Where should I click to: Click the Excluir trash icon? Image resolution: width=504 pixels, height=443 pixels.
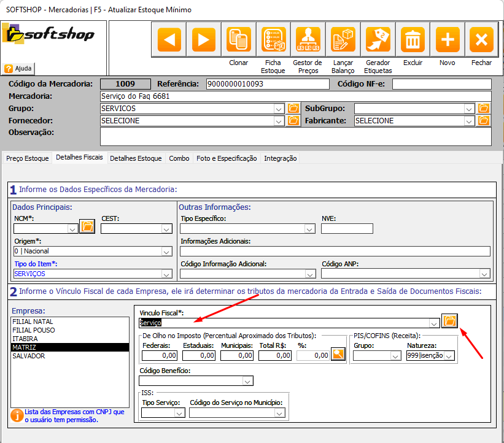click(413, 40)
